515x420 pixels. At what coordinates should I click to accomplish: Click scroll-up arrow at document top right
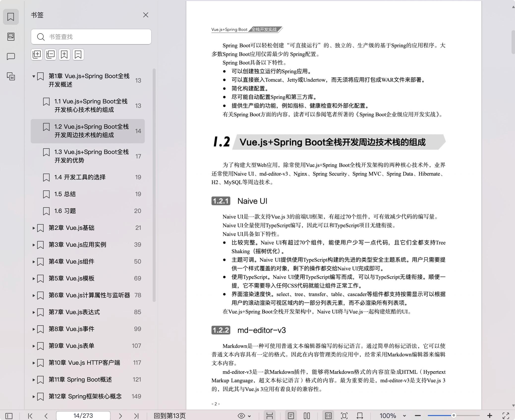point(513,7)
